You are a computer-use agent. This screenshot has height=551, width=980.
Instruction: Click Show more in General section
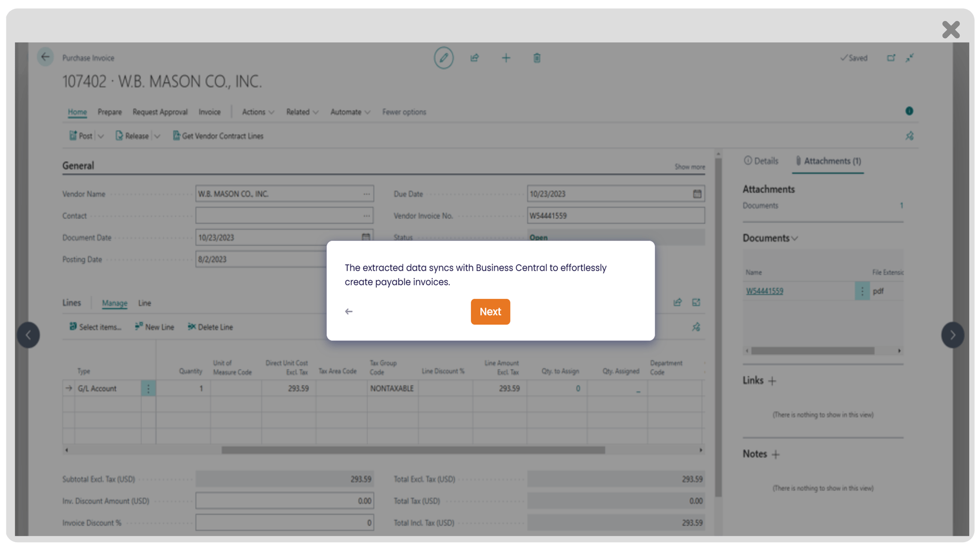689,167
